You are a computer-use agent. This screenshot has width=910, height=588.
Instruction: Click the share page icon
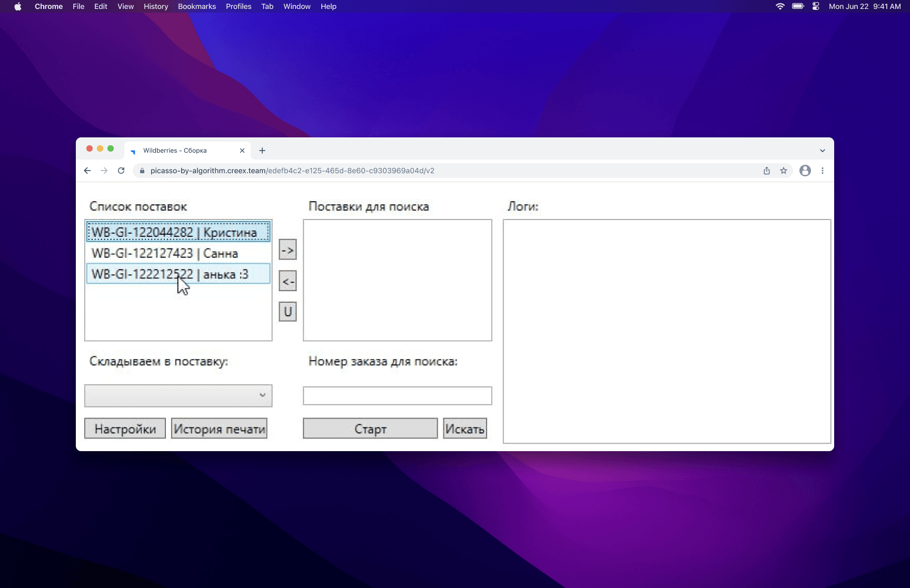[x=767, y=171]
